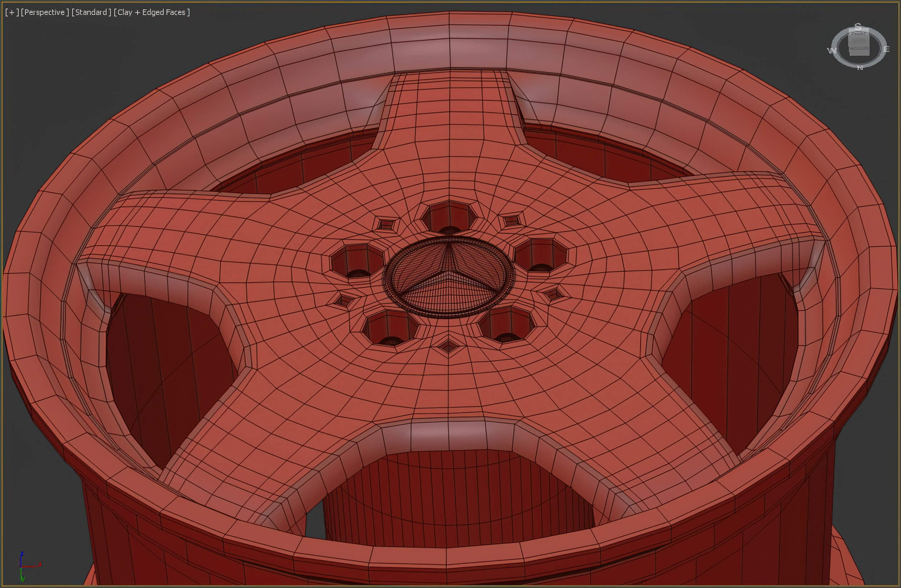The image size is (901, 588).
Task: Click the W compass label on ViewCube
Action: (831, 50)
